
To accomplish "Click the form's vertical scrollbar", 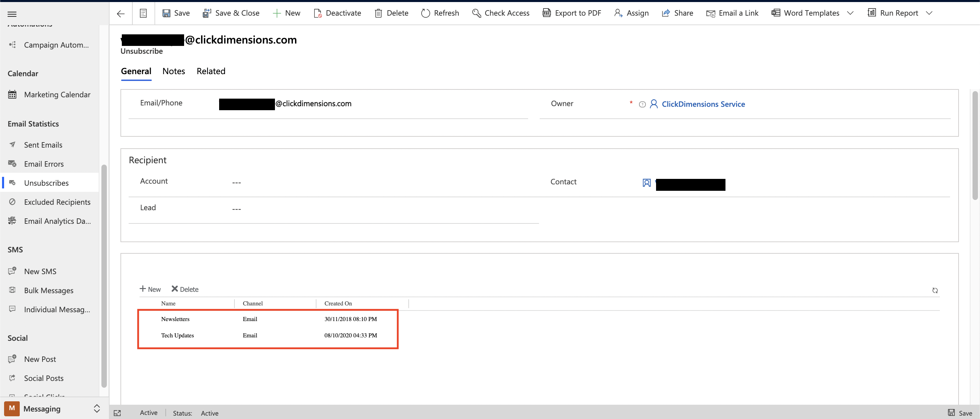I will [975, 146].
